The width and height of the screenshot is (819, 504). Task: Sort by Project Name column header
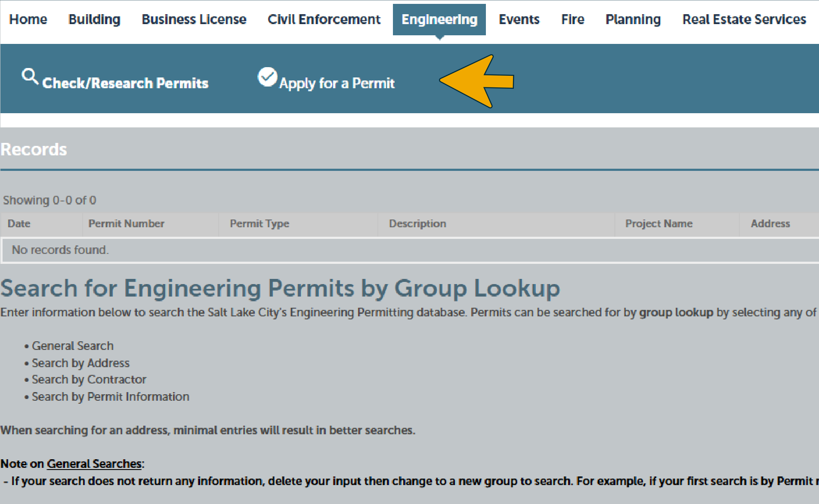tap(659, 224)
